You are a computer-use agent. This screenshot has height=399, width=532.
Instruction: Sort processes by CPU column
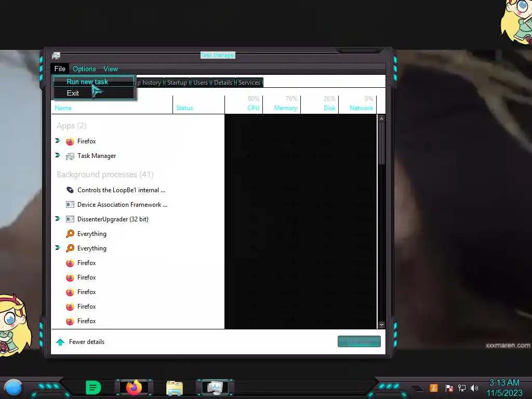244,105
